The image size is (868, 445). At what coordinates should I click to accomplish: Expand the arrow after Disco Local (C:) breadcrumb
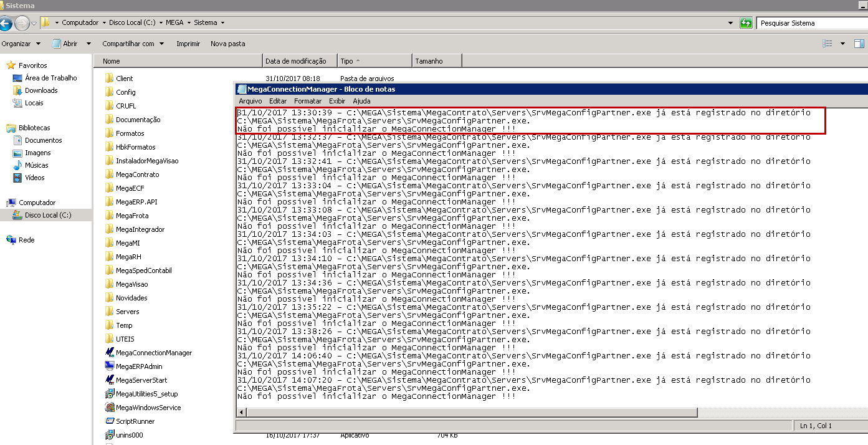pyautogui.click(x=160, y=23)
